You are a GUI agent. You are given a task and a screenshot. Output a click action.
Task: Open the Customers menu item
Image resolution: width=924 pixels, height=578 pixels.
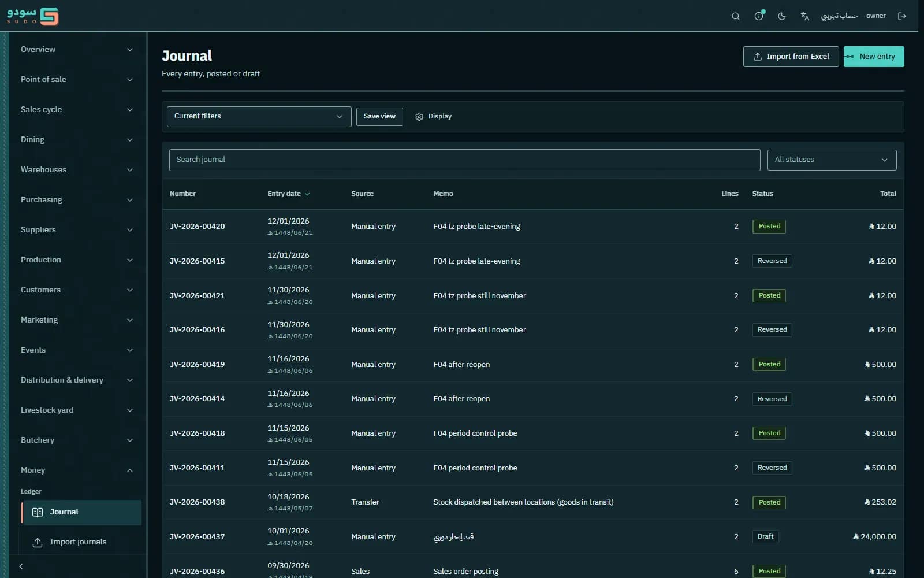click(x=76, y=290)
